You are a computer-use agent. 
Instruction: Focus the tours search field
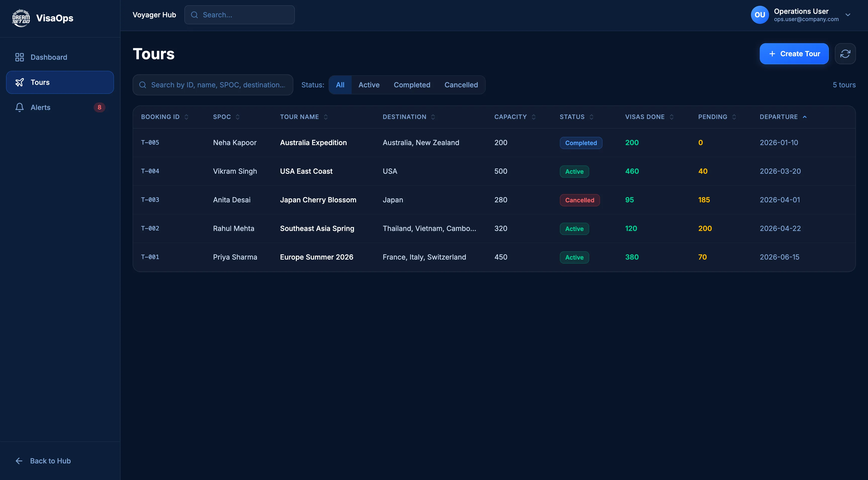click(217, 85)
